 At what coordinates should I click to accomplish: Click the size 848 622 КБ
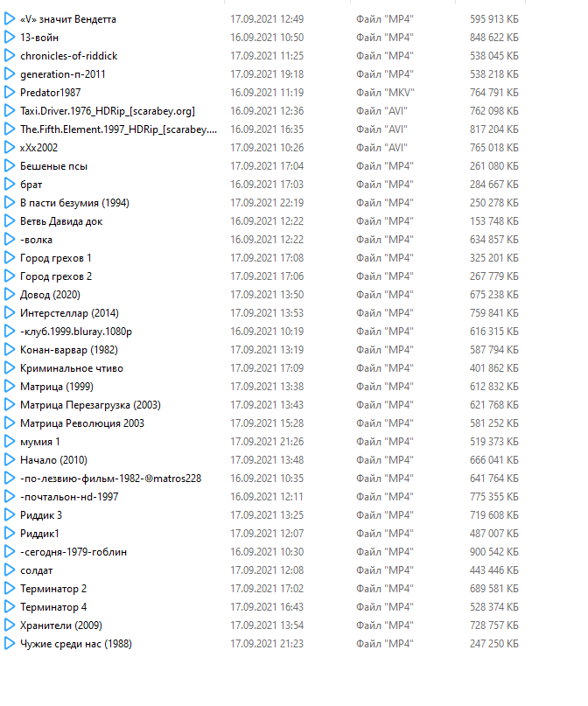[493, 38]
